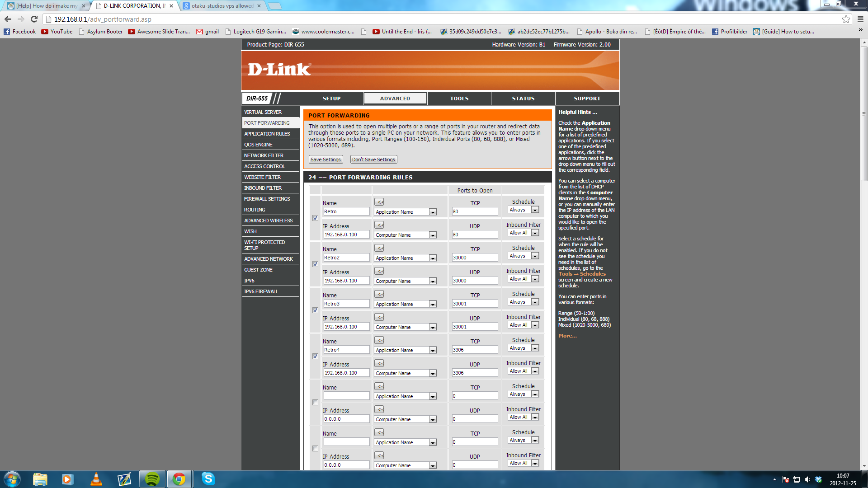868x488 pixels.
Task: Switch to the TOOLS tab
Action: coord(459,99)
